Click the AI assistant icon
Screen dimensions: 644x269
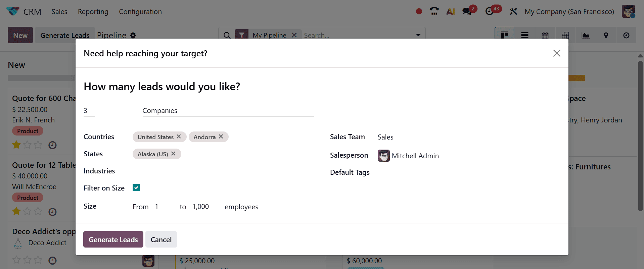(451, 11)
